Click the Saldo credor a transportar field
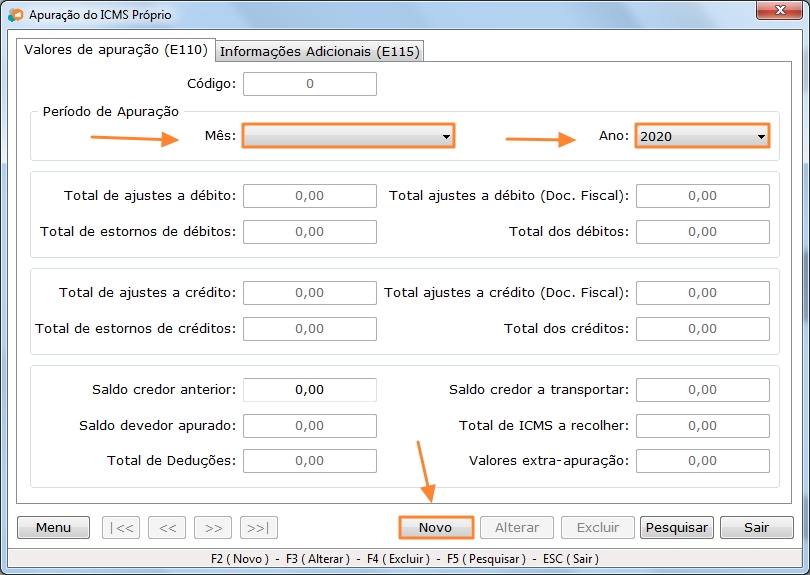The width and height of the screenshot is (810, 575). (703, 390)
